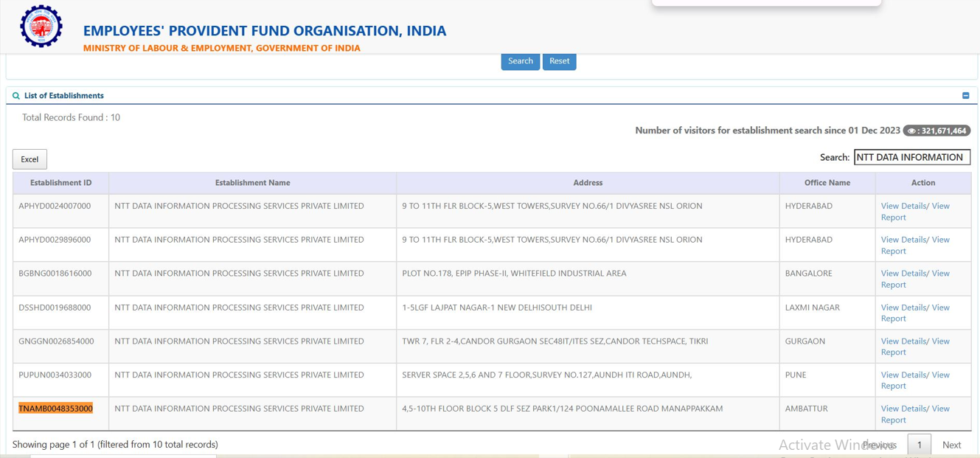Image resolution: width=980 pixels, height=458 pixels.
Task: Click magnifier icon beside List of Establishments
Action: pos(16,96)
